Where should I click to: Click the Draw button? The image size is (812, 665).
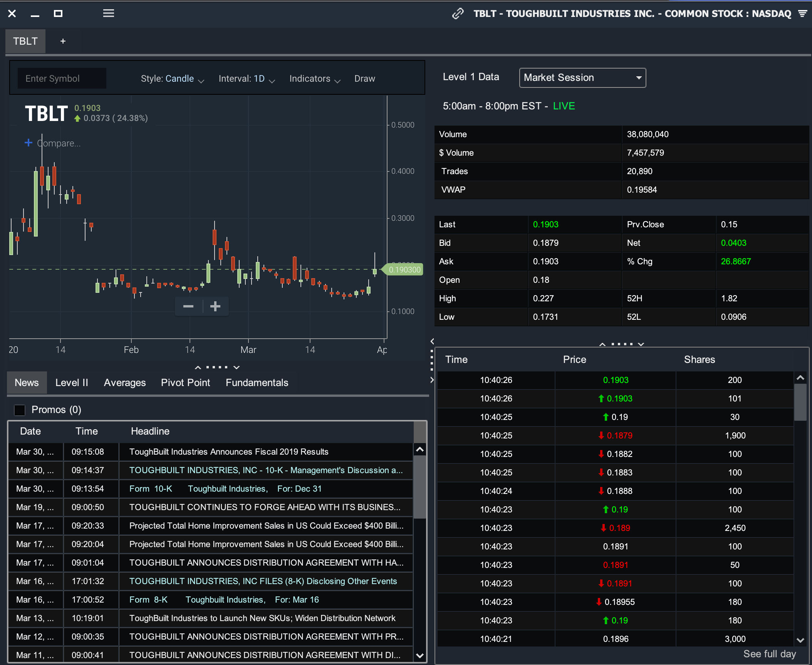pyautogui.click(x=364, y=79)
